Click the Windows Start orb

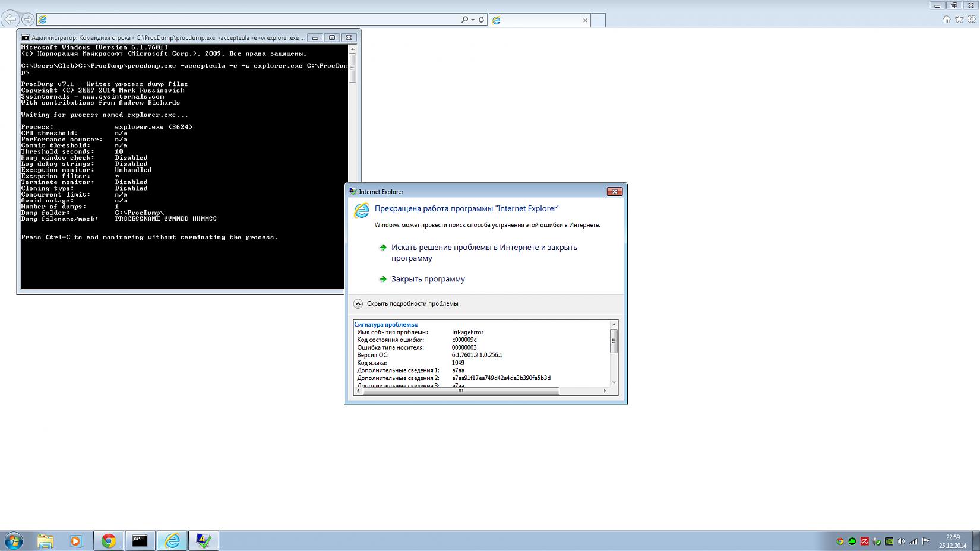coord(14,541)
